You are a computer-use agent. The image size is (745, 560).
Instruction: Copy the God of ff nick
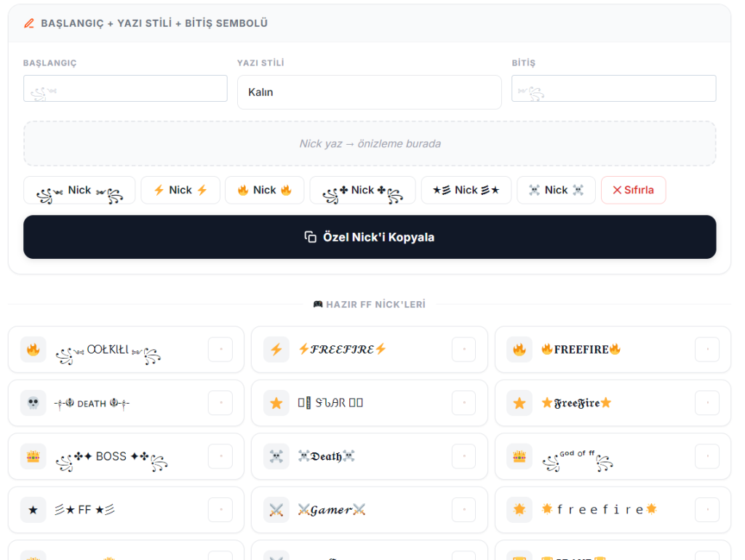point(707,457)
